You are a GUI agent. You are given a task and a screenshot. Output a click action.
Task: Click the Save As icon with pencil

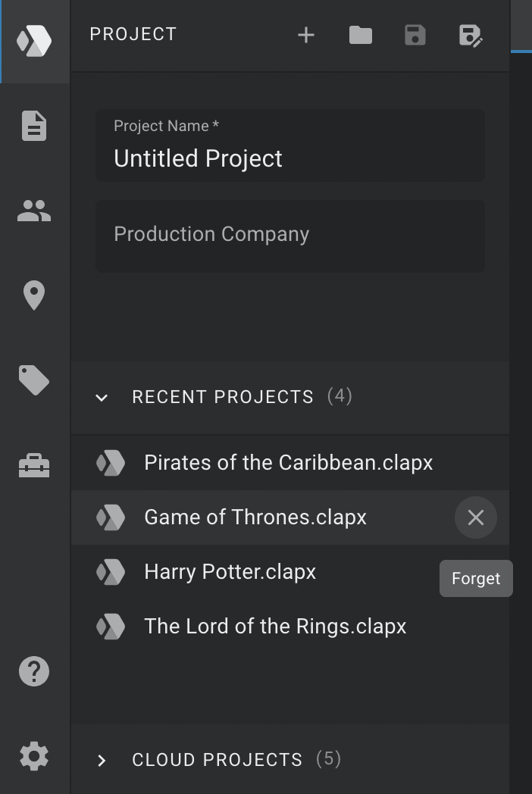pyautogui.click(x=470, y=36)
